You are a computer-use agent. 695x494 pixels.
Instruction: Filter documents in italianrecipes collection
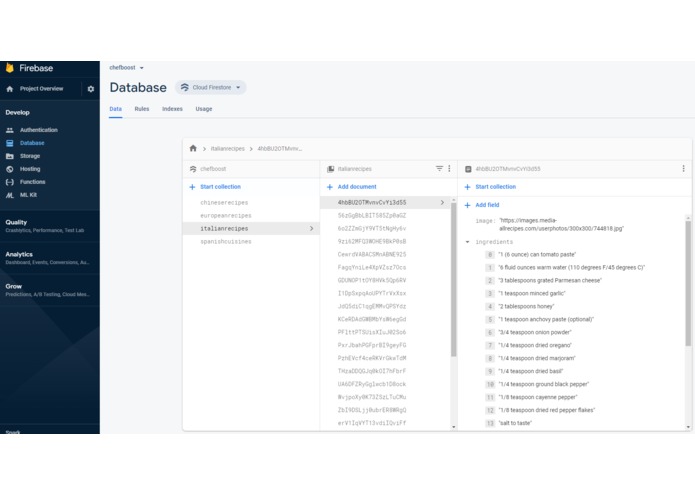coord(439,168)
